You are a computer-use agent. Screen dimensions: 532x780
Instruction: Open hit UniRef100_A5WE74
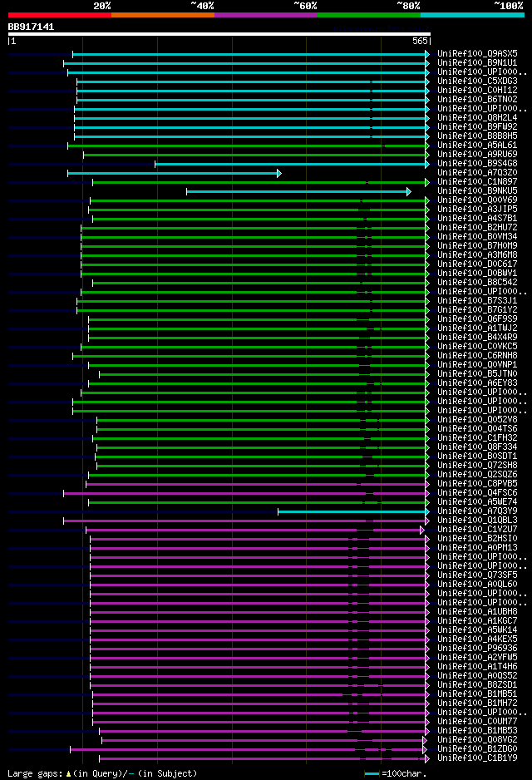[x=477, y=501]
